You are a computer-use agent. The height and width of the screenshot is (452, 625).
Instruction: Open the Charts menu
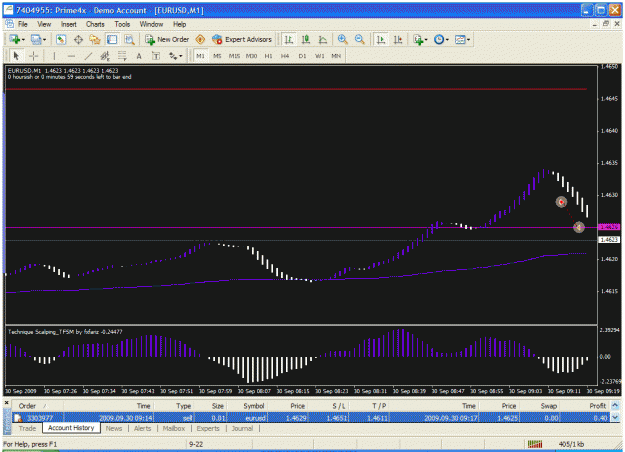coord(95,24)
